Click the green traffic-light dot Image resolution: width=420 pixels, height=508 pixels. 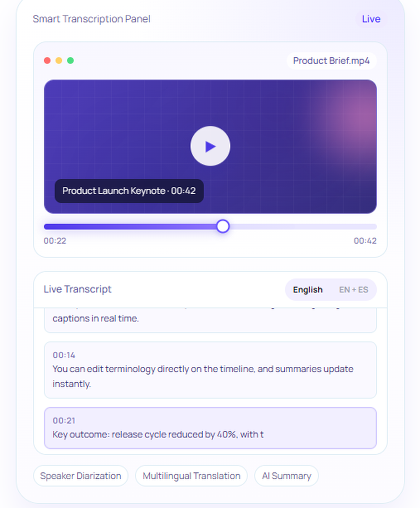[71, 61]
